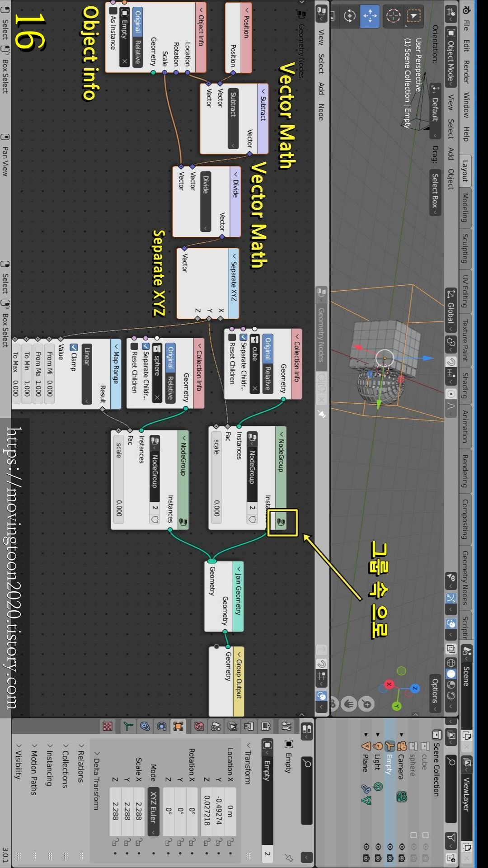The width and height of the screenshot is (488, 868).
Task: Switch viewport to rendered shading
Action: coord(450,695)
